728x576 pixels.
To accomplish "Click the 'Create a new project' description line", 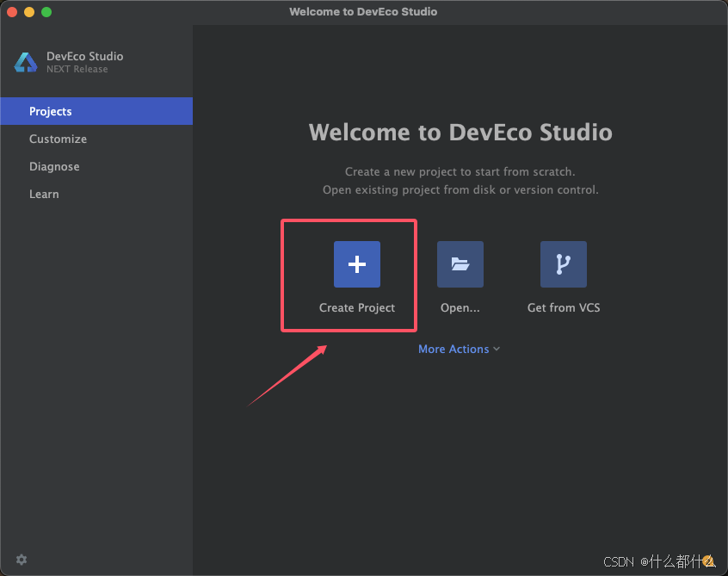I will [460, 172].
